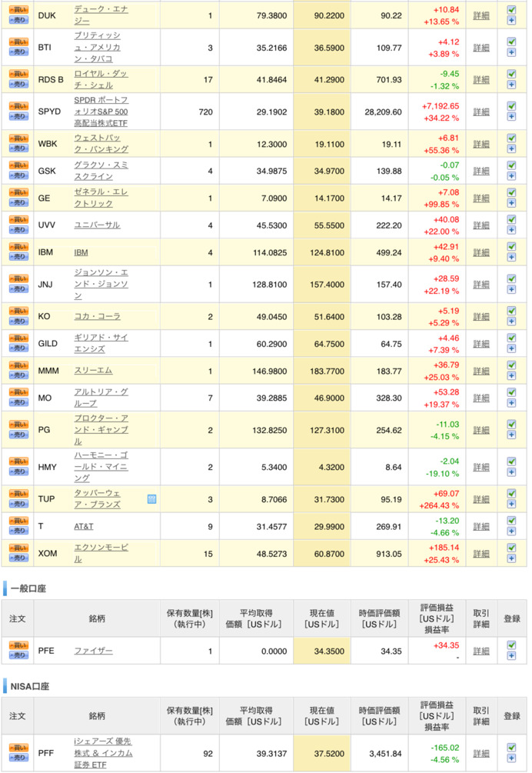Toggle the green check icon for TUP
This screenshot has width=532, height=773.
511,494
